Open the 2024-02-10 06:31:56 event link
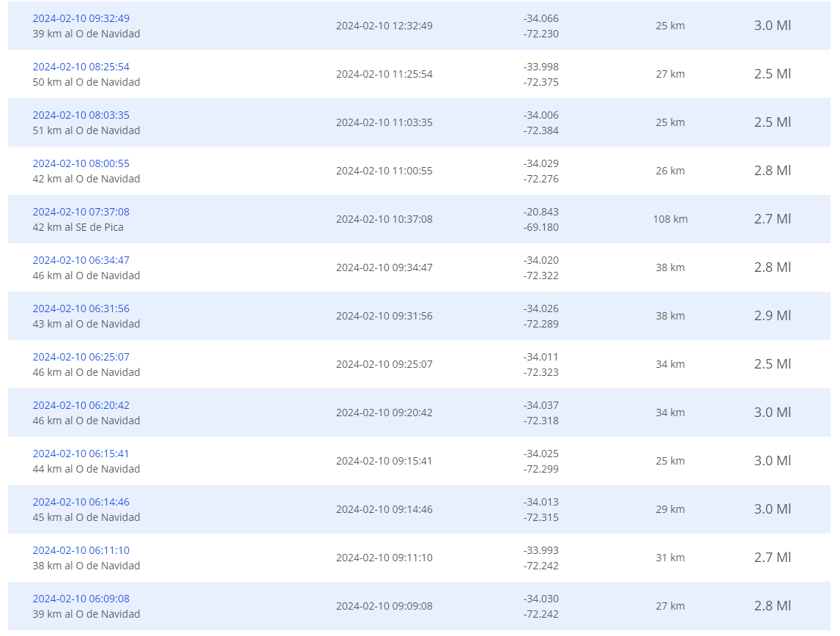The image size is (840, 636). tap(81, 308)
